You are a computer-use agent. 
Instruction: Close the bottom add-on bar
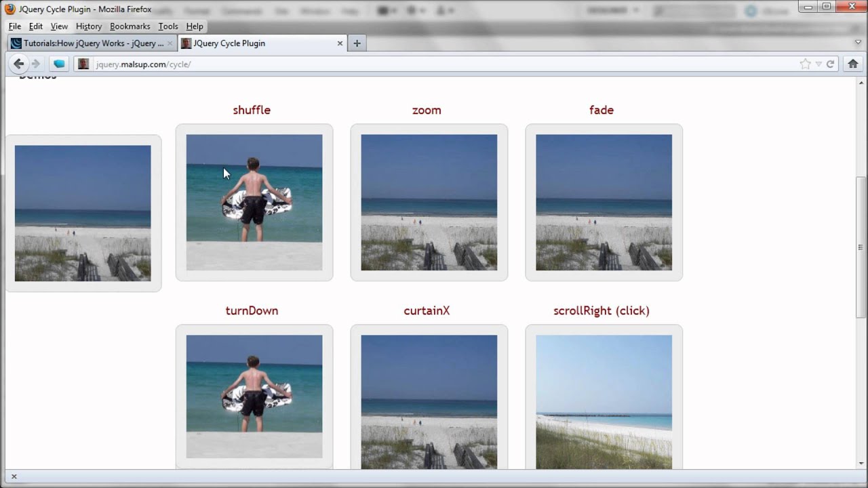(x=14, y=476)
